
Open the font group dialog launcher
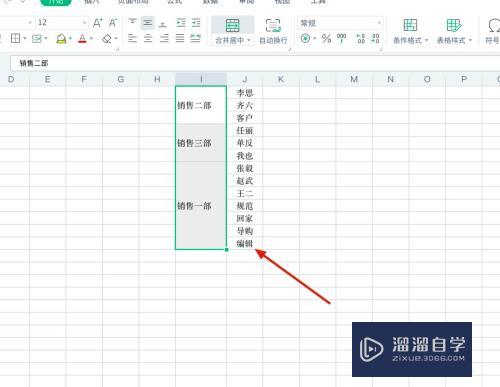point(118,49)
